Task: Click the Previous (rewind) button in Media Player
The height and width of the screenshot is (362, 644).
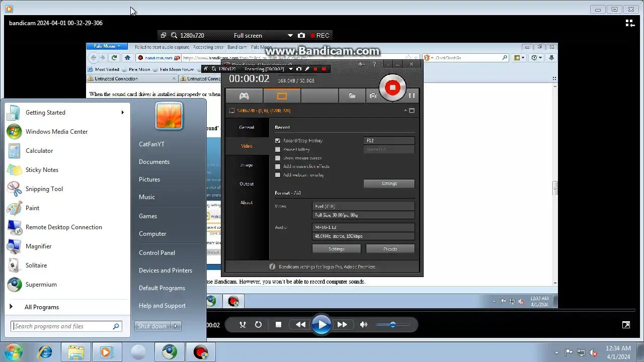Action: (300, 325)
